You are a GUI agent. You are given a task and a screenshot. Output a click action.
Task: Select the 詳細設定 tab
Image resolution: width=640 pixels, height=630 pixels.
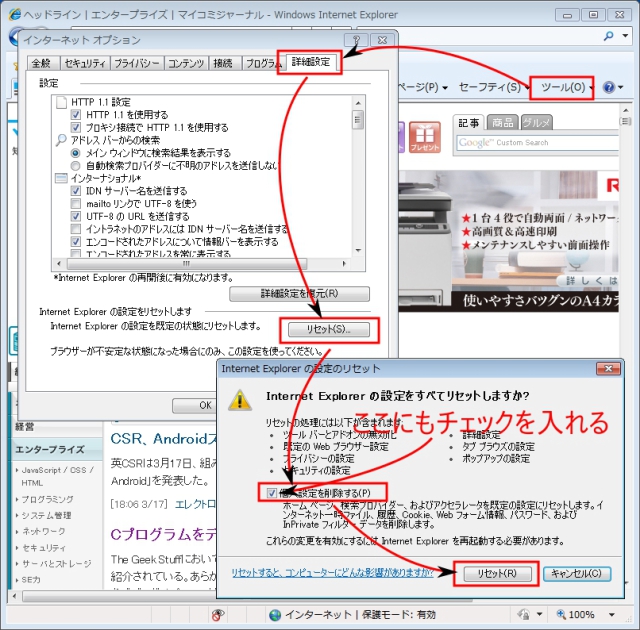[x=311, y=62]
